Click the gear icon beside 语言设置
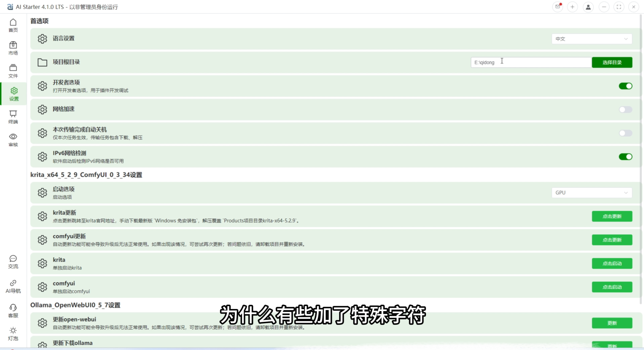This screenshot has height=350, width=644. click(42, 39)
